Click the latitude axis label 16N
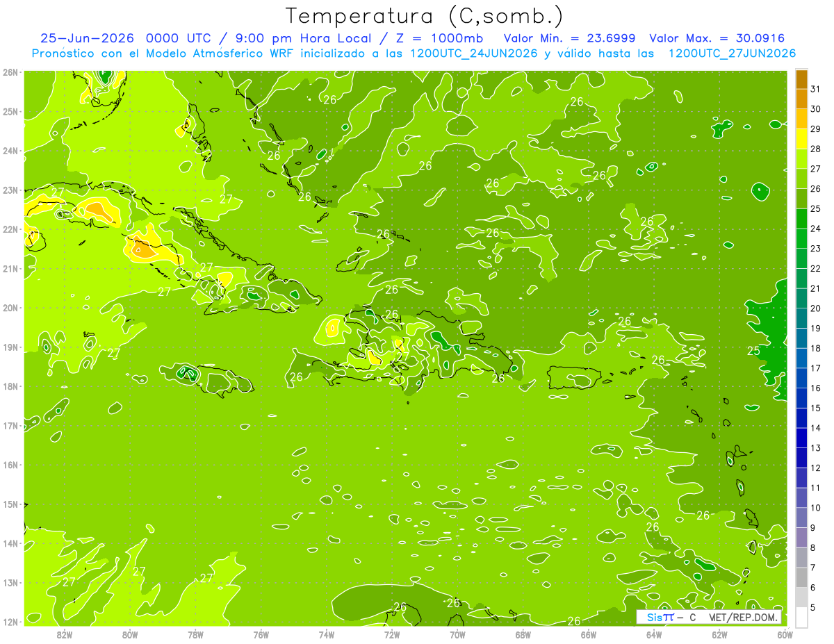 [10, 465]
